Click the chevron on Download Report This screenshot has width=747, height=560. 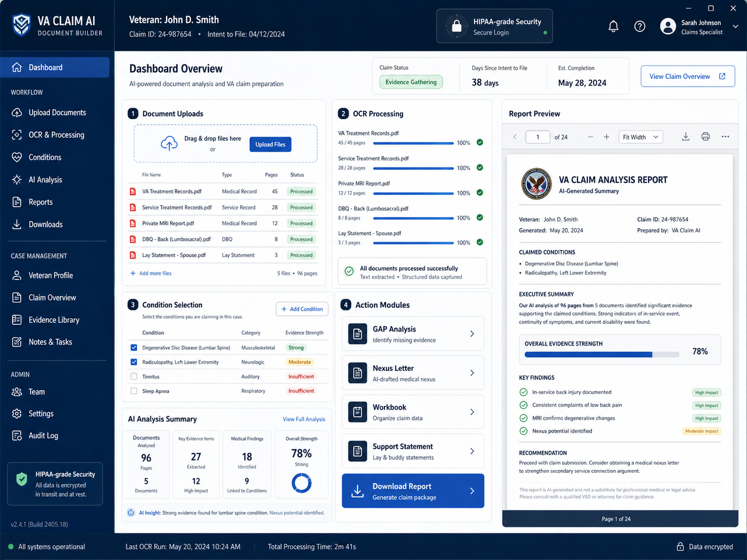pos(472,491)
